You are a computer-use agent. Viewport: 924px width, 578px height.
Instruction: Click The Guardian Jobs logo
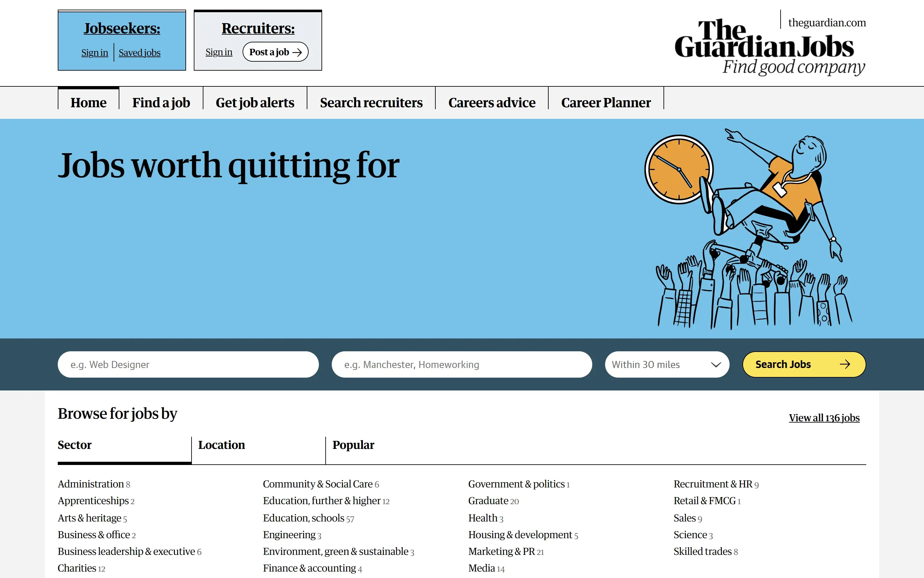tap(770, 47)
